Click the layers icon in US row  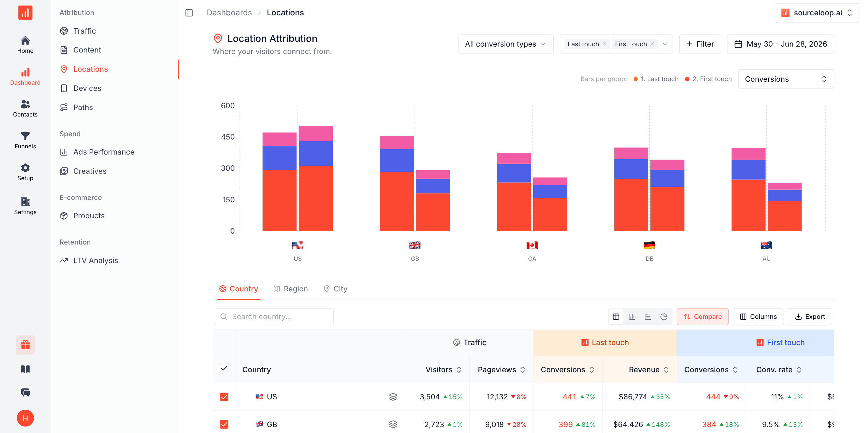[x=393, y=397]
